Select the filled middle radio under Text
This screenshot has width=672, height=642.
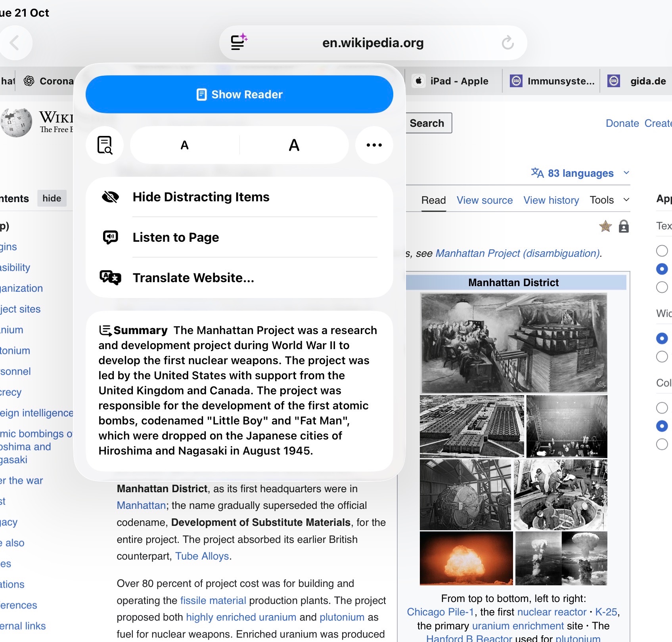click(662, 269)
